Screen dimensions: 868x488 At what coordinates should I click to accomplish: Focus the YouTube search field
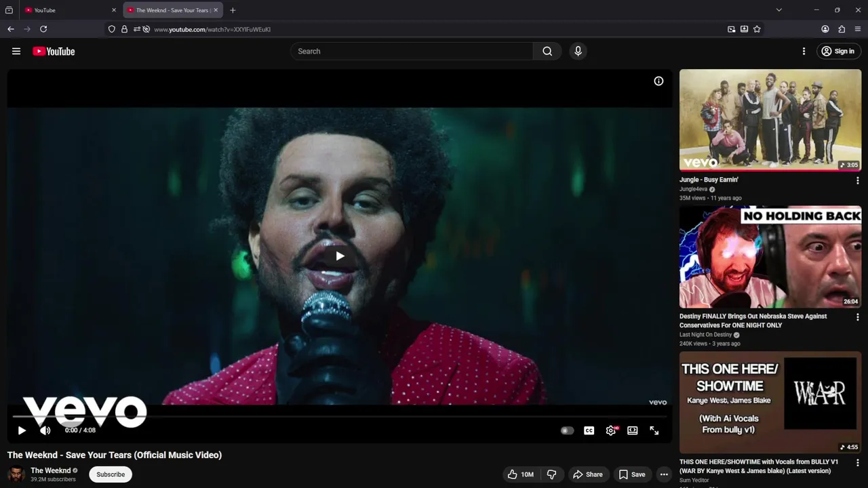[x=412, y=51]
